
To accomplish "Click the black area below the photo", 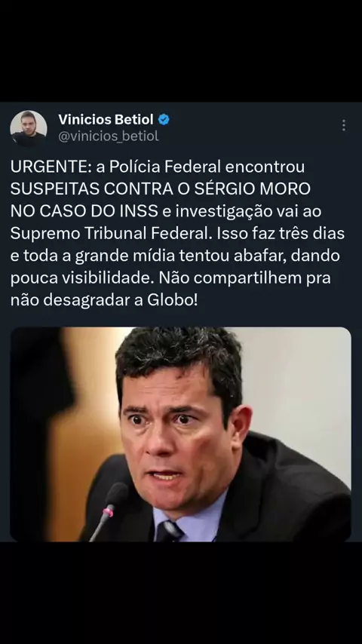I will tap(181, 593).
